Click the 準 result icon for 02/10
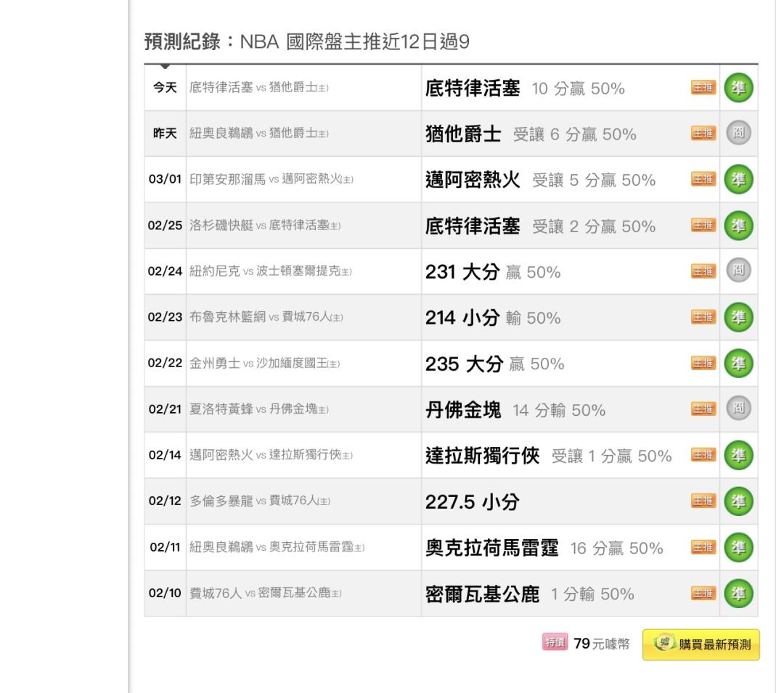784x693 pixels. pyautogui.click(x=738, y=594)
